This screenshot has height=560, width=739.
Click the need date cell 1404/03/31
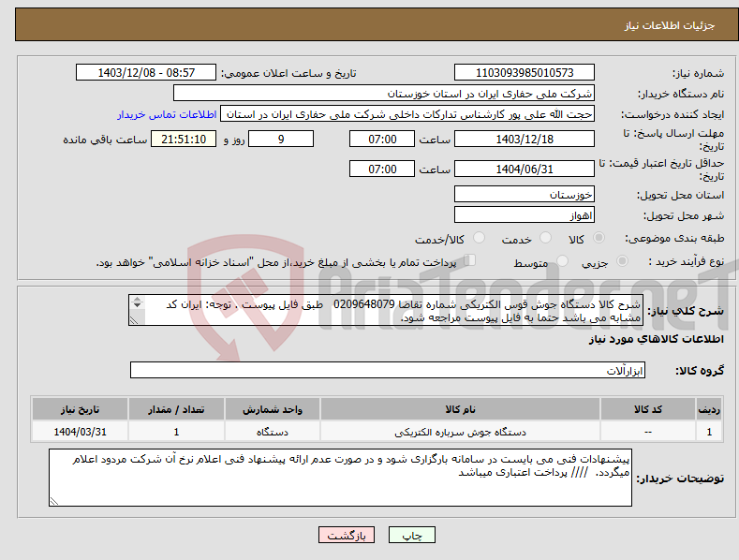(x=81, y=432)
